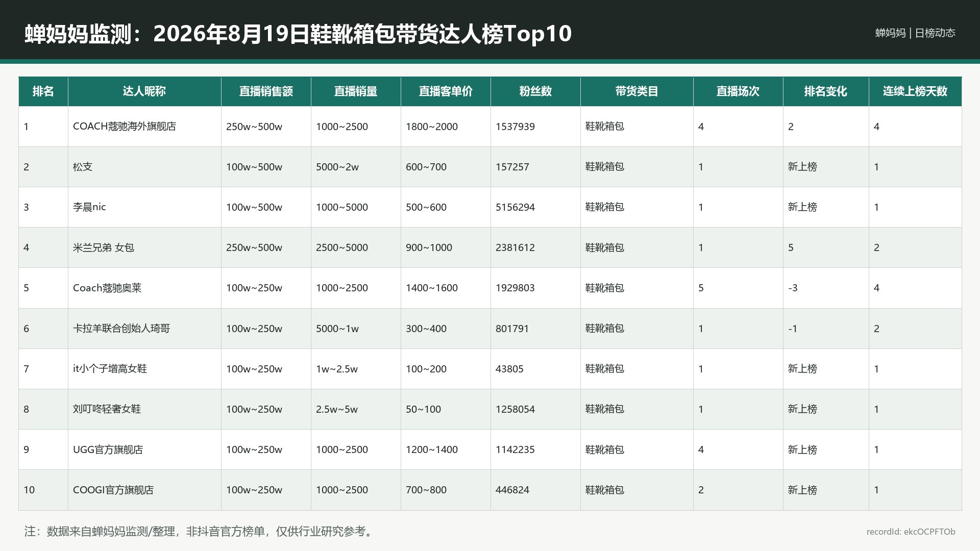980x551 pixels.
Task: Click unit price 1400~1600
Action: coord(432,288)
